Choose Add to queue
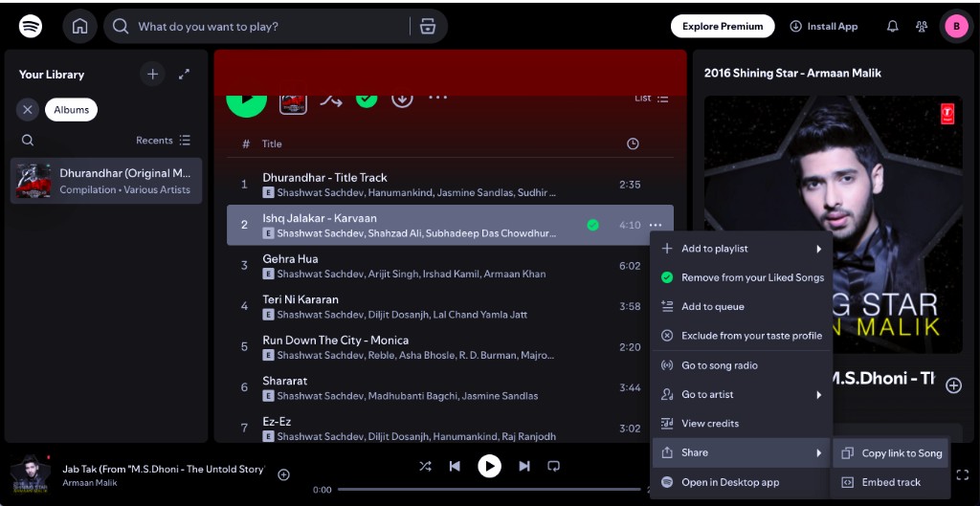The width and height of the screenshot is (980, 506). [x=742, y=307]
